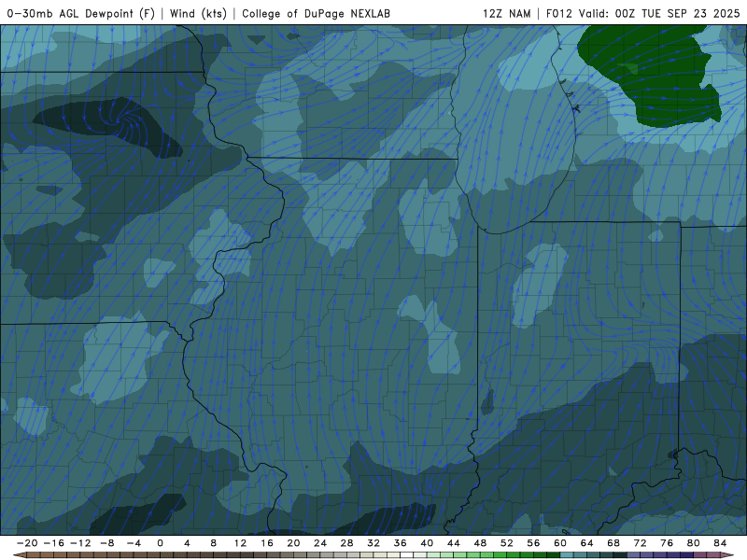747x560 pixels.
Task: Click the 84 legend value
Action: (720, 543)
